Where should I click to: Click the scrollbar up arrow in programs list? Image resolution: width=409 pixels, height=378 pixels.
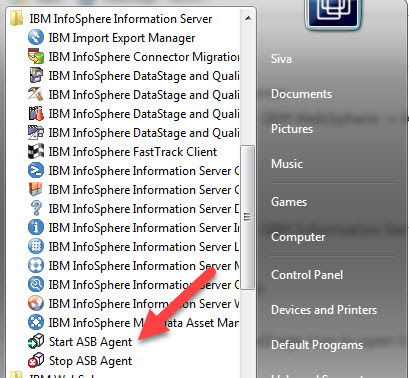pyautogui.click(x=248, y=18)
